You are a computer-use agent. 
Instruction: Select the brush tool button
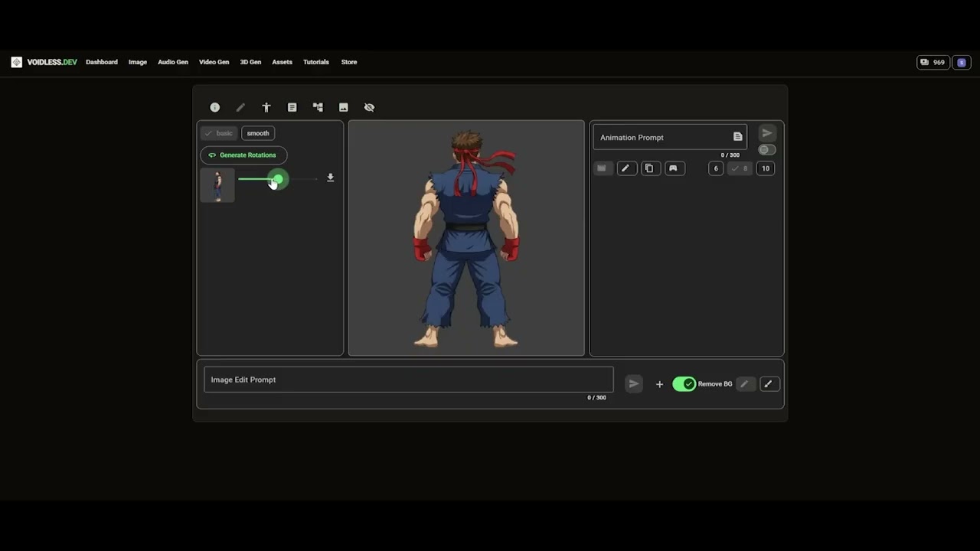[769, 384]
